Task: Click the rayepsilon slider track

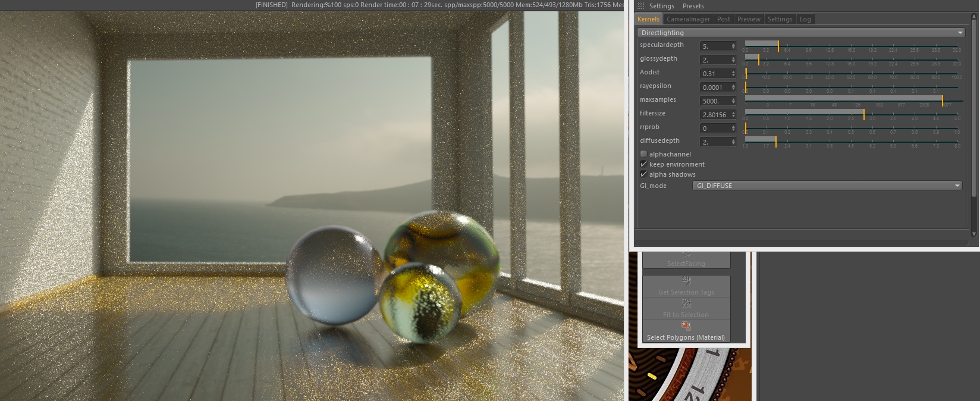Action: point(851,87)
